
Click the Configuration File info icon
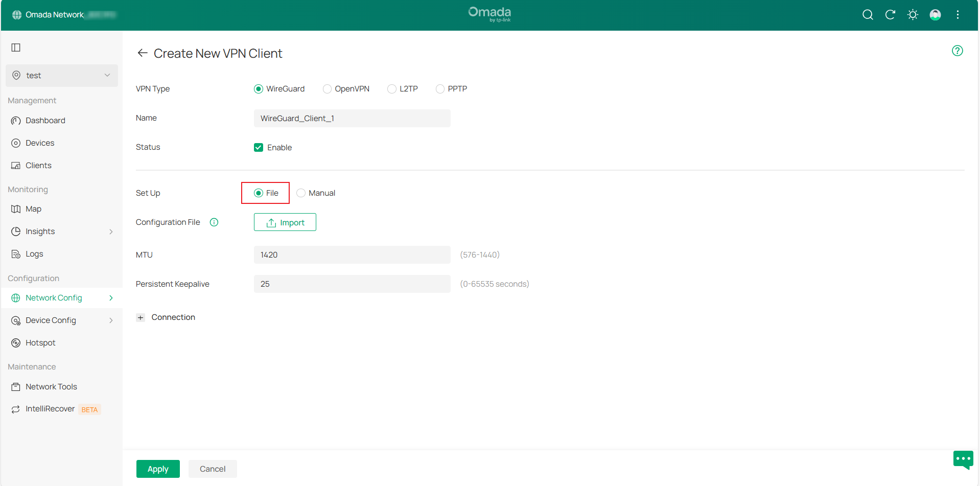pyautogui.click(x=214, y=222)
